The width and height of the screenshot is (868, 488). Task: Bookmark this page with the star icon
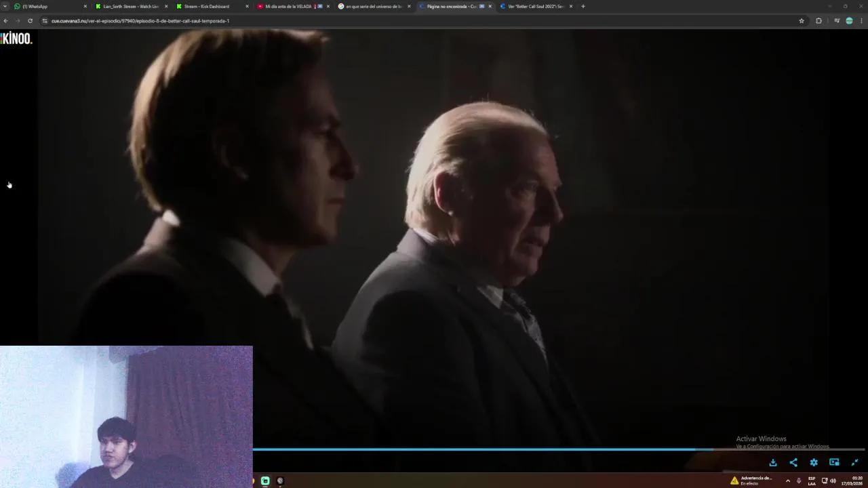point(802,21)
